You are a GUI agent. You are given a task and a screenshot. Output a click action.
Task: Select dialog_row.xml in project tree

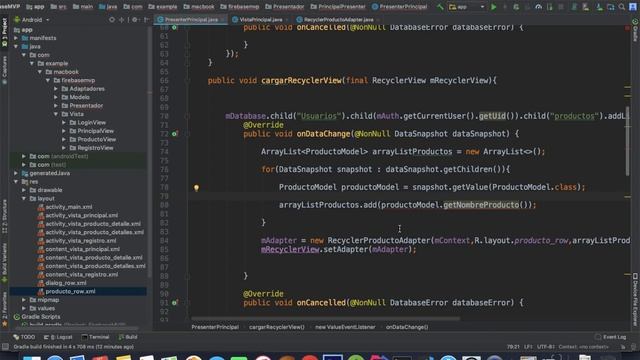[x=66, y=283]
